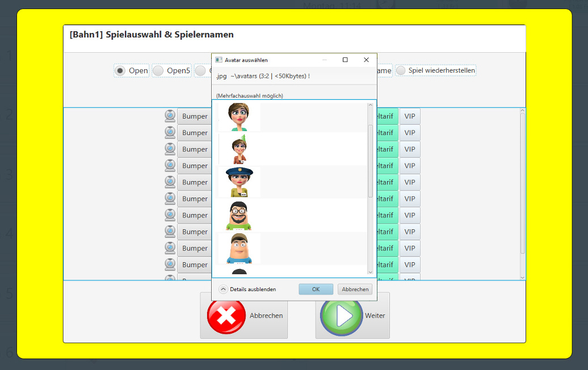588x370 pixels.
Task: Click the VIP button in the third row
Action: tap(409, 149)
